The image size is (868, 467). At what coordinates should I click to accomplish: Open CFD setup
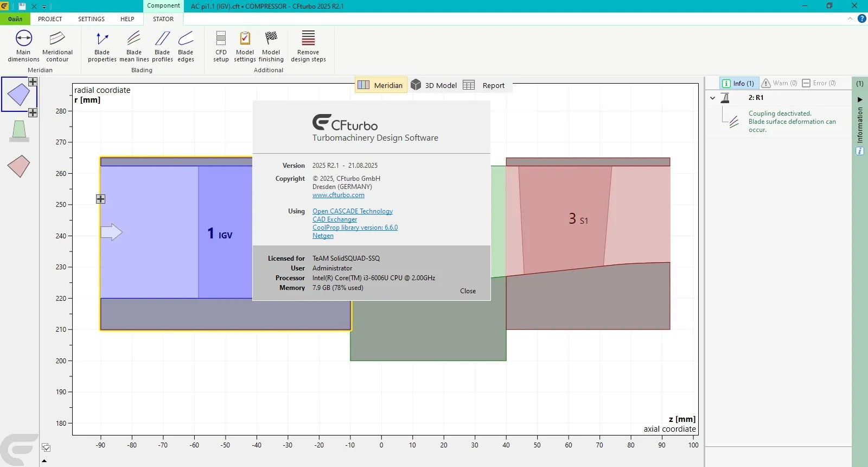[x=221, y=47]
